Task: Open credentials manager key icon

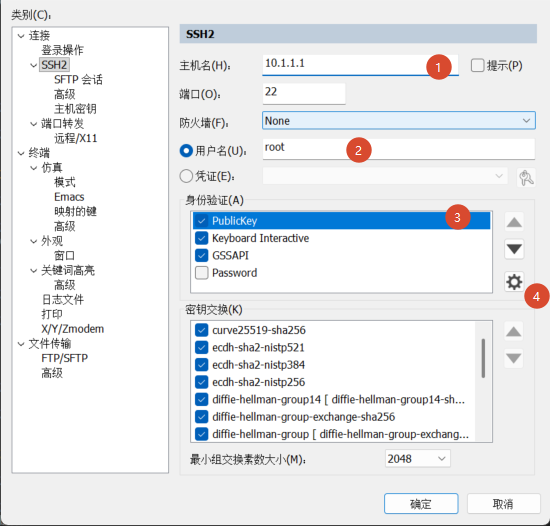Action: 526,177
